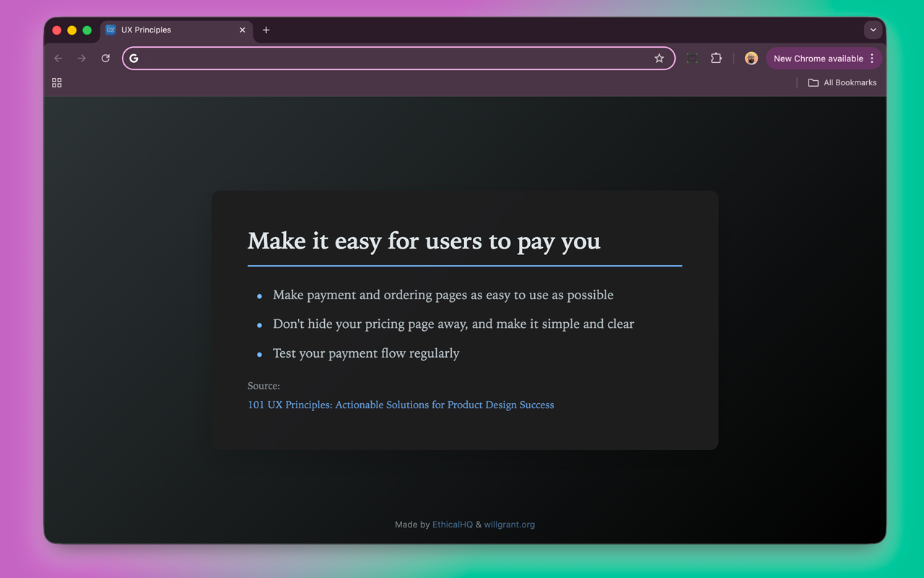Image resolution: width=924 pixels, height=578 pixels.
Task: Open a new tab with plus button
Action: tap(266, 30)
